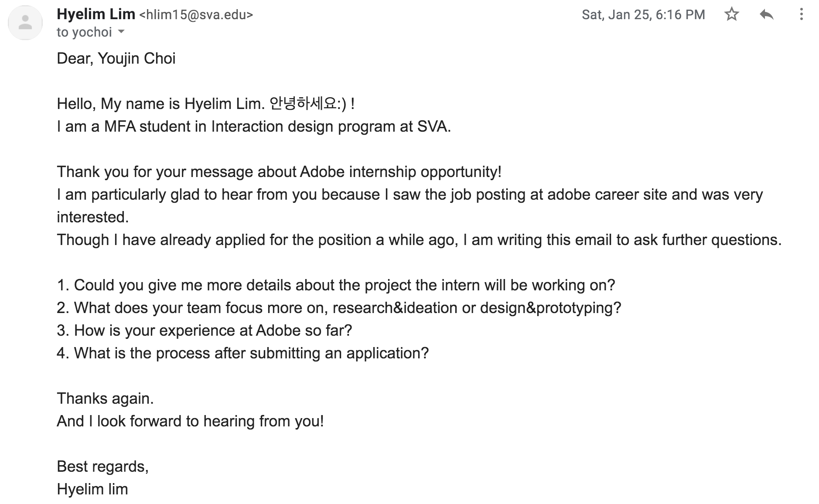The width and height of the screenshot is (819, 504).
Task: Star this email from Hyelim Lim
Action: pyautogui.click(x=731, y=14)
